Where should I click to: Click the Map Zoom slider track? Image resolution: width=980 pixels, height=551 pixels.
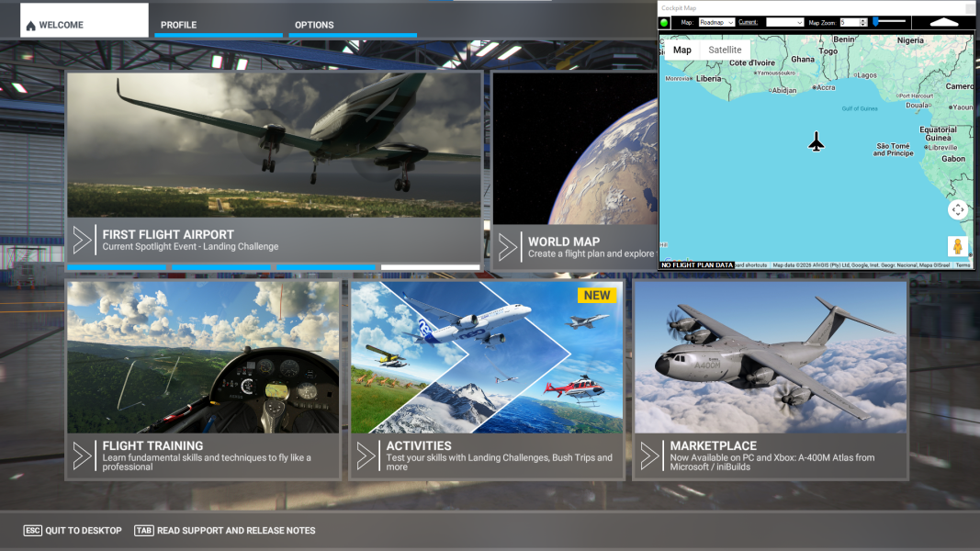(891, 21)
